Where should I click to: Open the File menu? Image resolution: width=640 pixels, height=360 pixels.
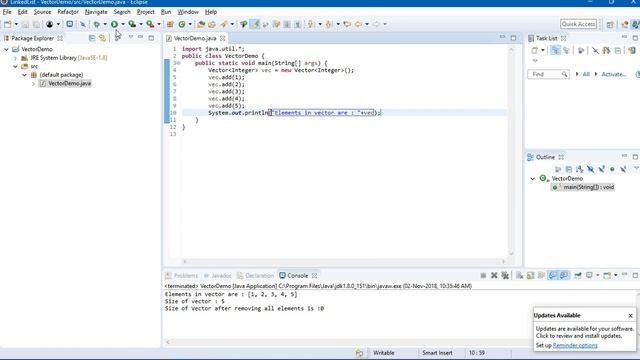tap(7, 12)
